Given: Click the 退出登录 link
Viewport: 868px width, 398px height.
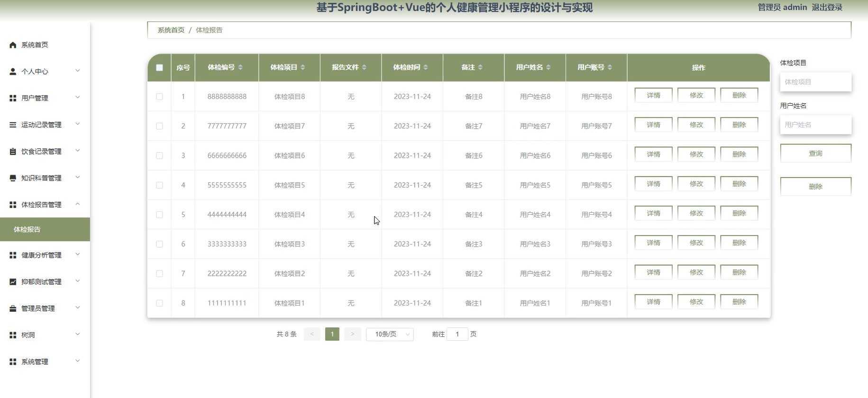Looking at the screenshot, I should click(x=827, y=7).
